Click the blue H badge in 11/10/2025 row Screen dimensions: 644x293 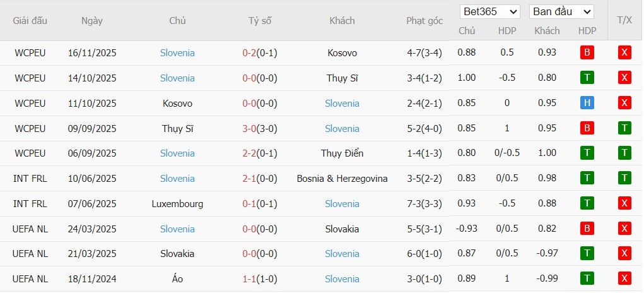[x=587, y=103]
